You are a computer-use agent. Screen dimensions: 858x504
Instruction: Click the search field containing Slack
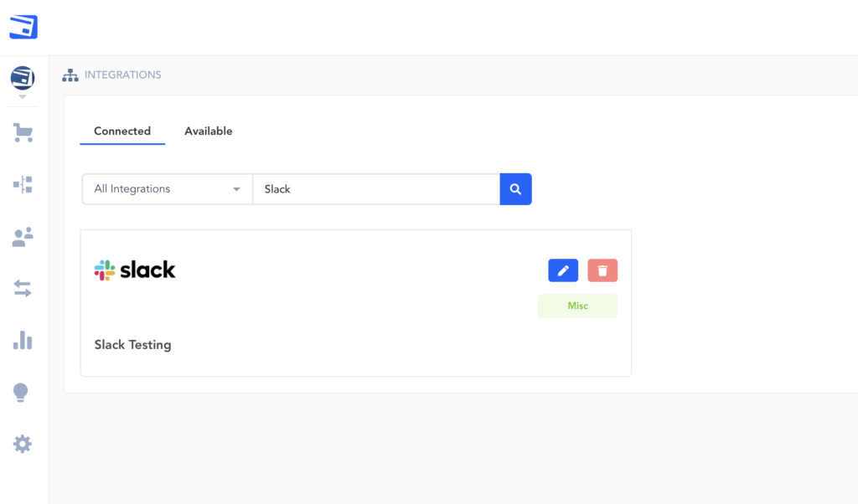pyautogui.click(x=375, y=189)
